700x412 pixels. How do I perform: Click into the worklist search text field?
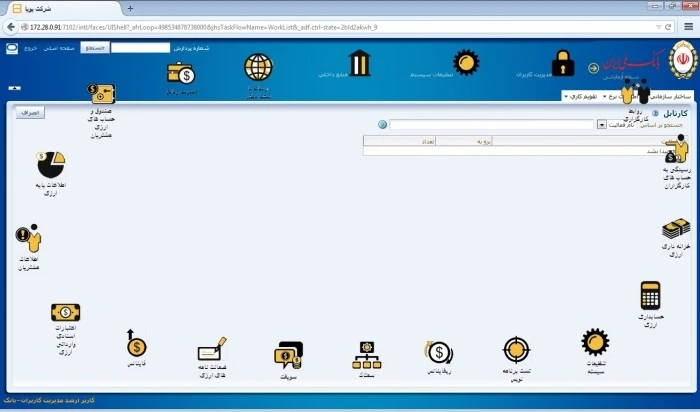[492, 125]
